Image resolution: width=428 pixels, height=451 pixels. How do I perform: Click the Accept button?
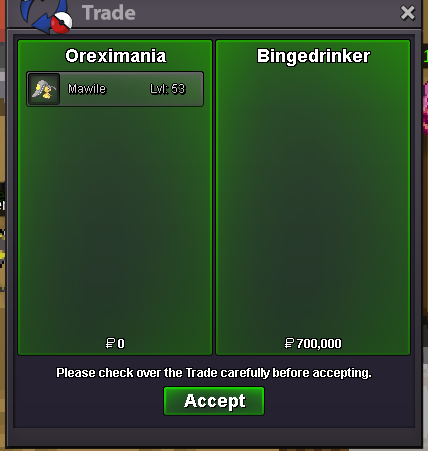pos(214,401)
